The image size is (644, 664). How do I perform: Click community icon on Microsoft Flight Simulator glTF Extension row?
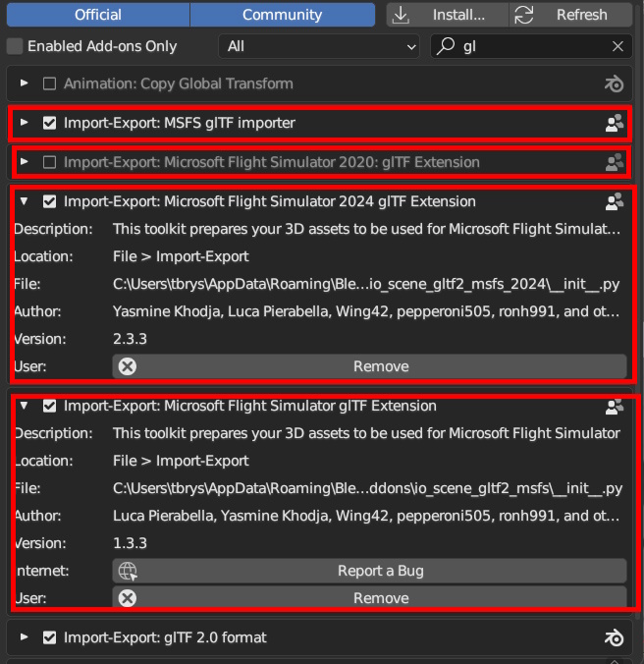pos(615,406)
